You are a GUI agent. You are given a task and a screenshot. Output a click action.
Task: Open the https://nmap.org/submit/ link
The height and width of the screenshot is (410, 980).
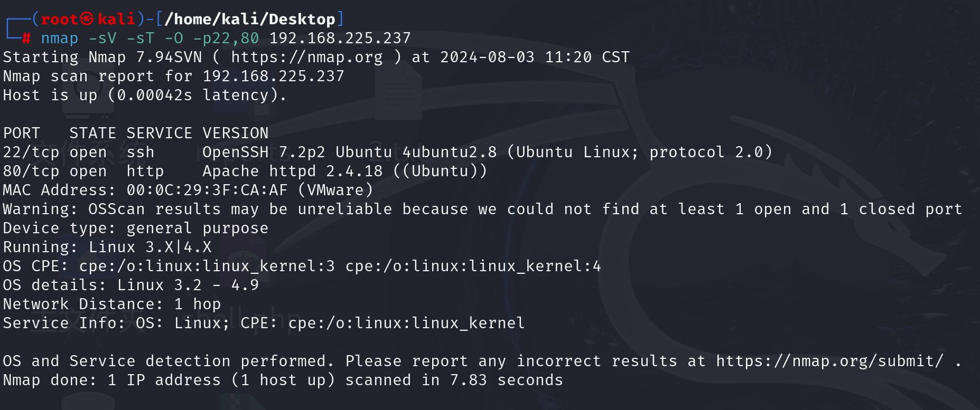click(x=829, y=361)
